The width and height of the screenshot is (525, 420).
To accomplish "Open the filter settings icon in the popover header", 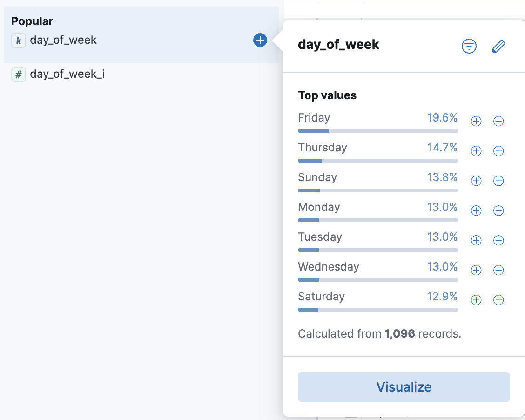I will (469, 46).
